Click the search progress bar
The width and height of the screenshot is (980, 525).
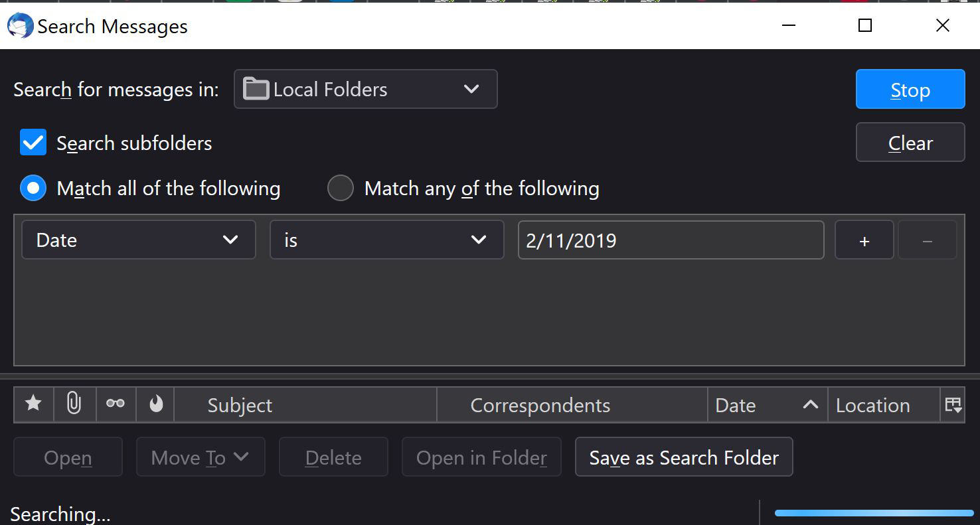click(x=873, y=513)
